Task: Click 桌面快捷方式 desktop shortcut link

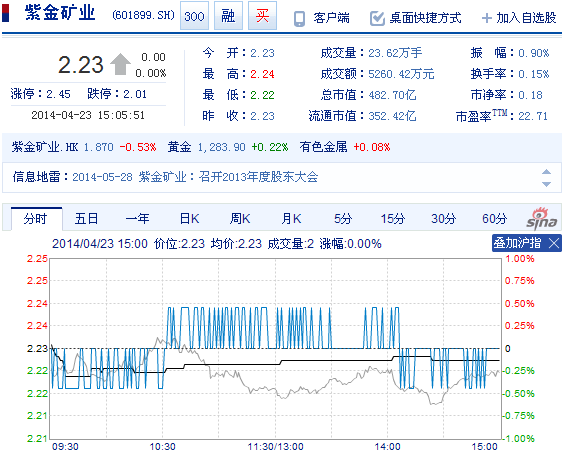Action: pos(425,18)
